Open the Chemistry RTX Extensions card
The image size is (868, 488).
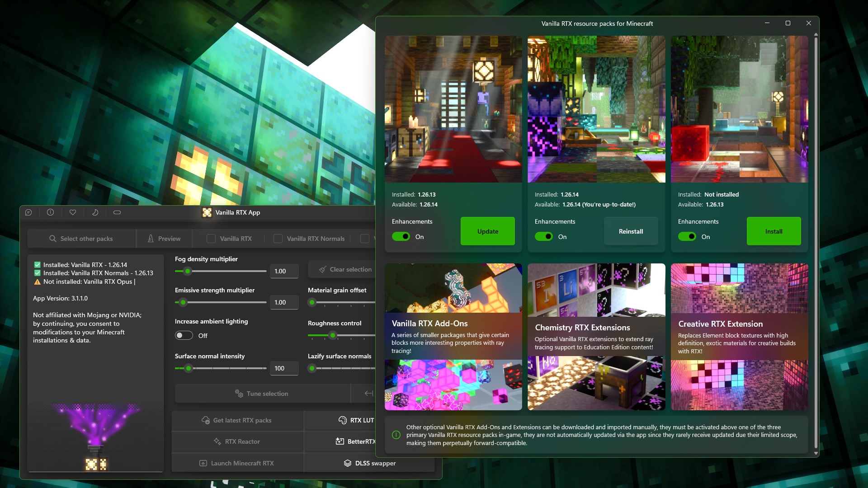point(596,337)
